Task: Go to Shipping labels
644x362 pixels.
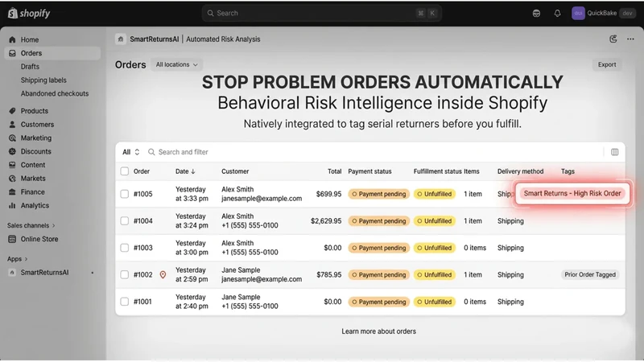Action: coord(43,80)
